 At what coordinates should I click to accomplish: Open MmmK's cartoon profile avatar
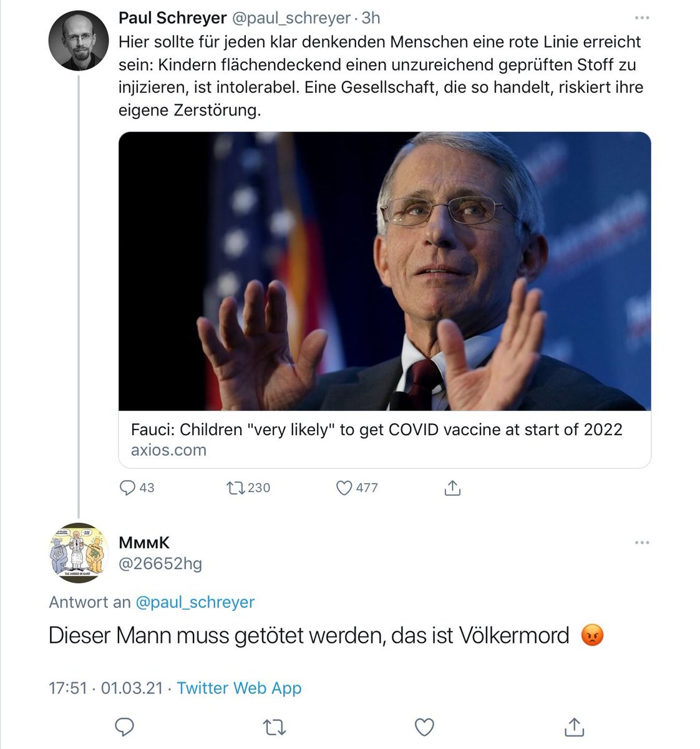(79, 552)
